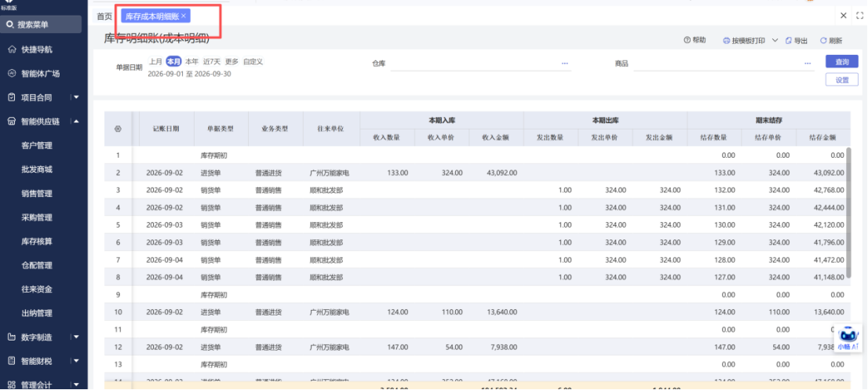Image resolution: width=868 pixels, height=390 pixels.
Task: Refresh the ledger with 刷新
Action: pyautogui.click(x=831, y=41)
